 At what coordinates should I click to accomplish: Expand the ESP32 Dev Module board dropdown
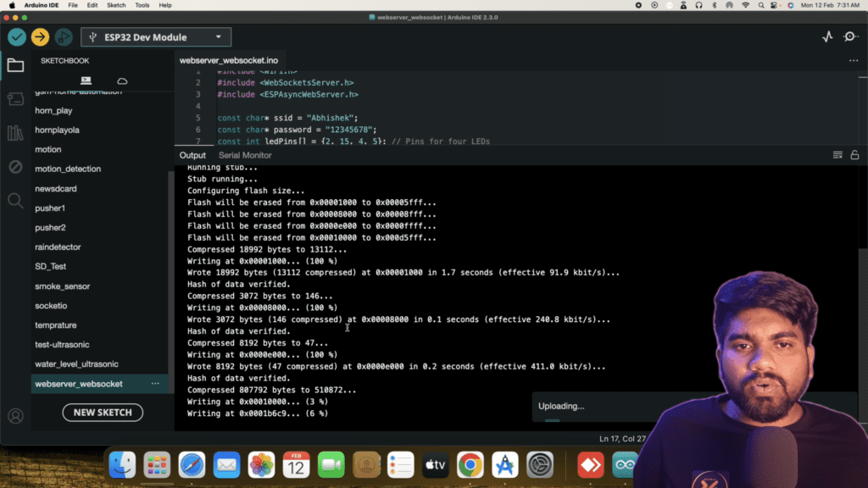(x=156, y=37)
